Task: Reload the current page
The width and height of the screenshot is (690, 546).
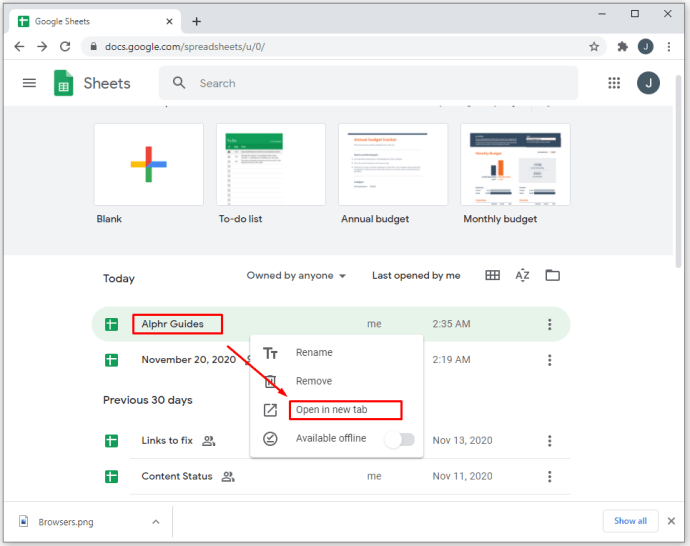Action: 65,47
